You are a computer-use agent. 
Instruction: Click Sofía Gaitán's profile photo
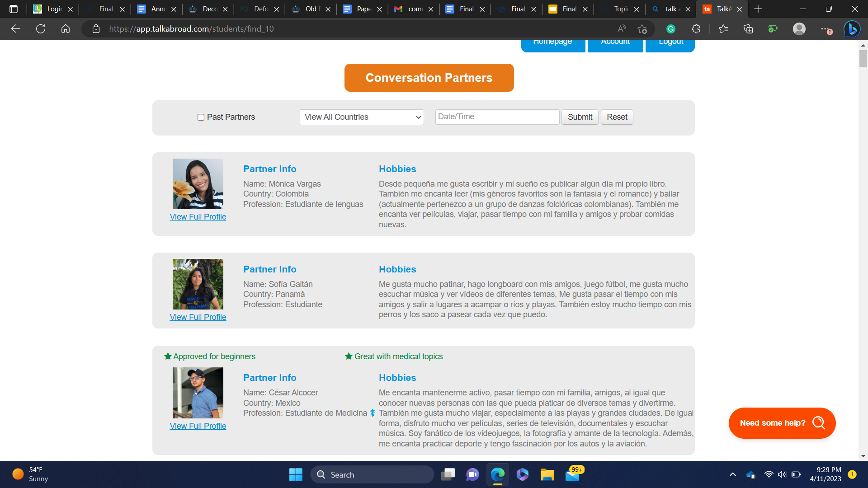point(198,284)
